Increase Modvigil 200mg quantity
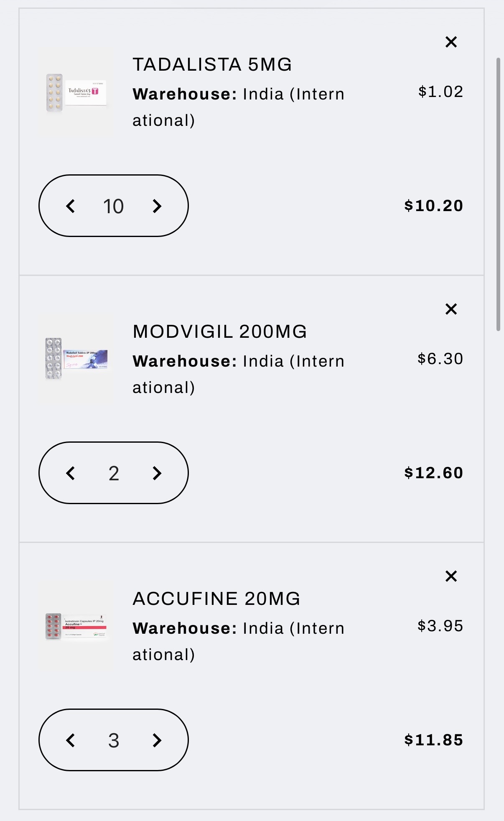 [157, 473]
